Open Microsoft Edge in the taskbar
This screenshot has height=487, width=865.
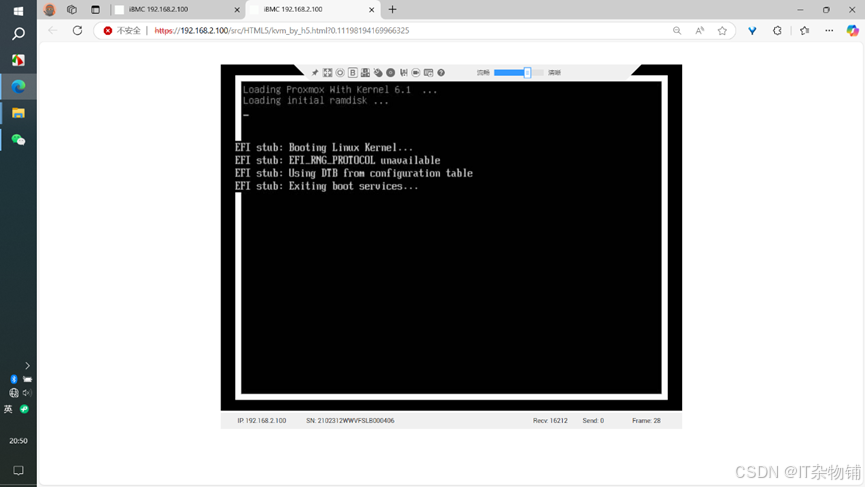pyautogui.click(x=18, y=87)
